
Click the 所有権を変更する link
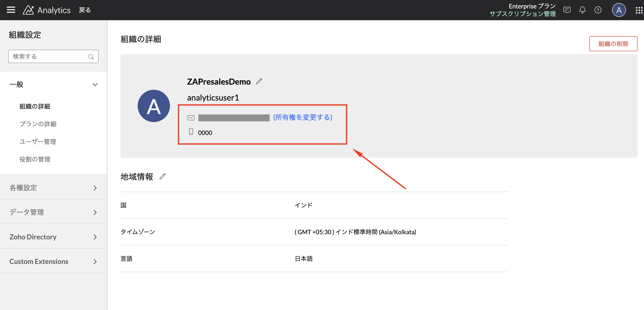click(x=302, y=117)
